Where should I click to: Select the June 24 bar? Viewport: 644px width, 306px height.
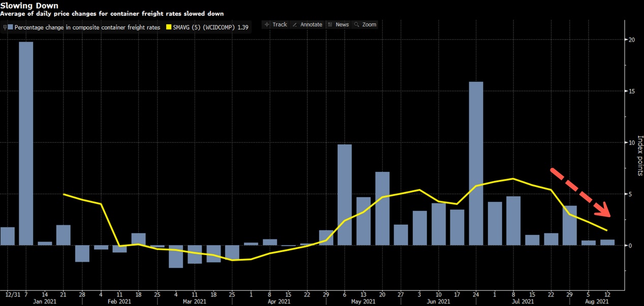476,163
